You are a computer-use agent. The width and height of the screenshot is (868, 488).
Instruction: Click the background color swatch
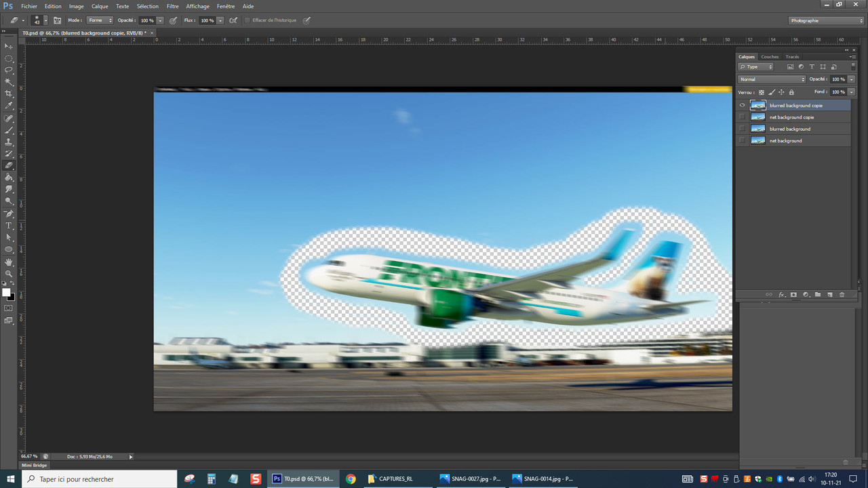coord(12,297)
